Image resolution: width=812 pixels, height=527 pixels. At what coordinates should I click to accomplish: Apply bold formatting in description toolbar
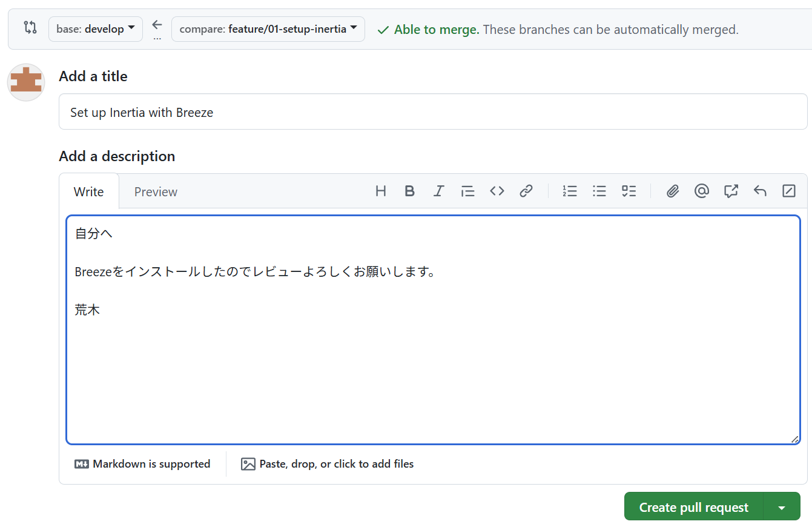[410, 191]
